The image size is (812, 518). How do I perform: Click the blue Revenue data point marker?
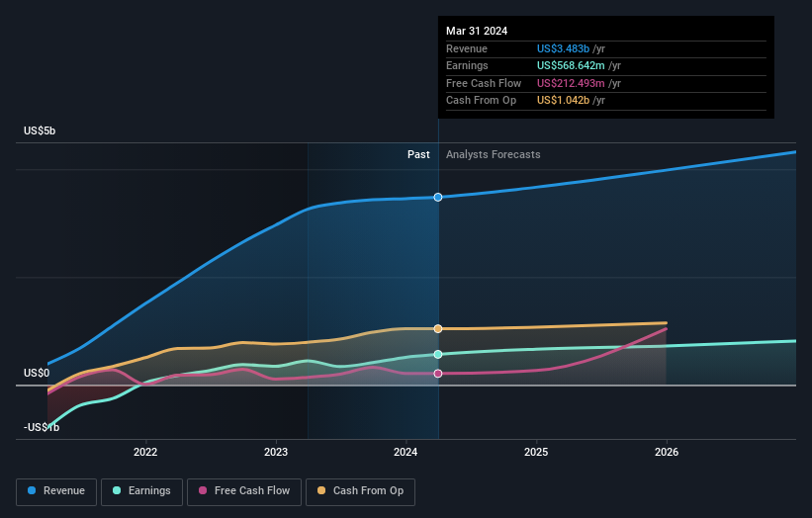[x=438, y=197]
